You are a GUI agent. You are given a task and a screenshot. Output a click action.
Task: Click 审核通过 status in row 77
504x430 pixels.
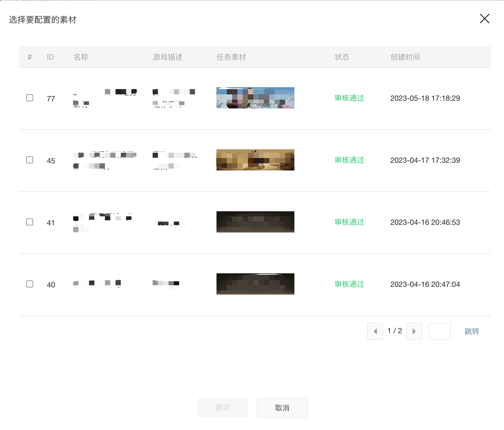349,98
